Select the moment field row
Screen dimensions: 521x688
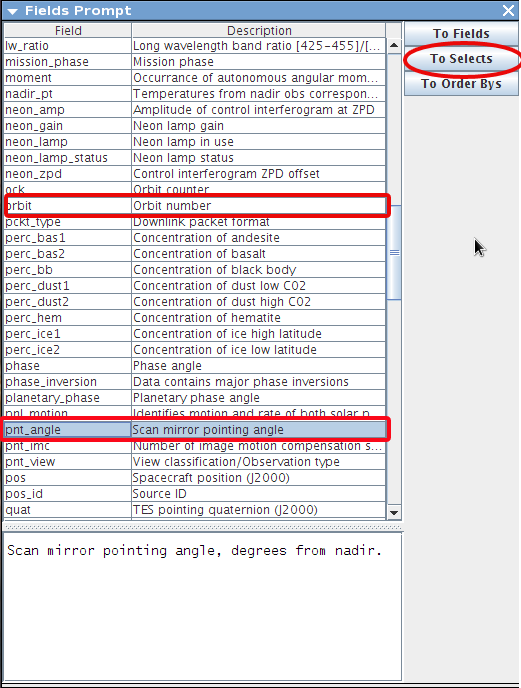tap(195, 78)
